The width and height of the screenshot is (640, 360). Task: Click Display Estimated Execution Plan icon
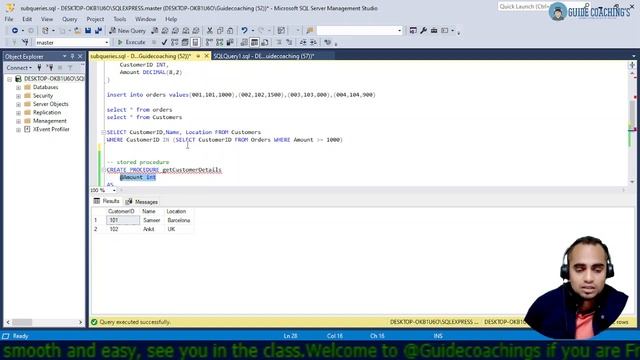(x=175, y=42)
